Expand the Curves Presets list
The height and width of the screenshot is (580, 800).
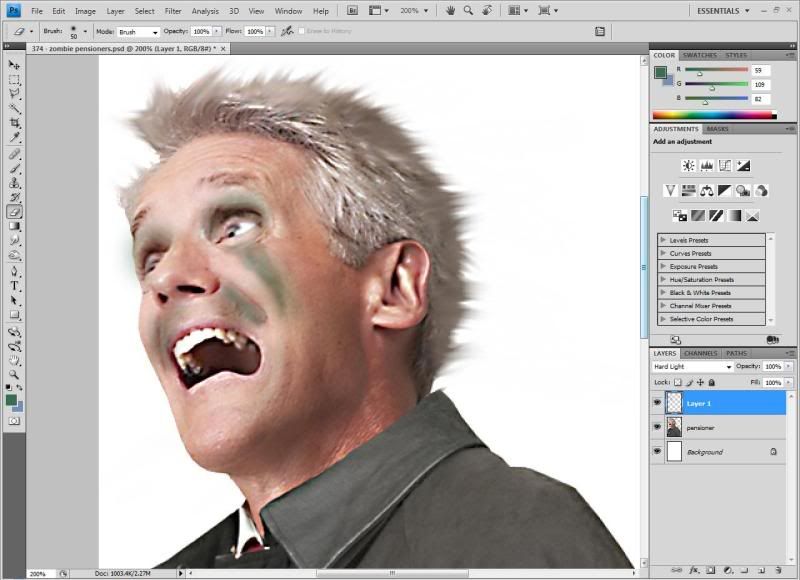click(662, 253)
